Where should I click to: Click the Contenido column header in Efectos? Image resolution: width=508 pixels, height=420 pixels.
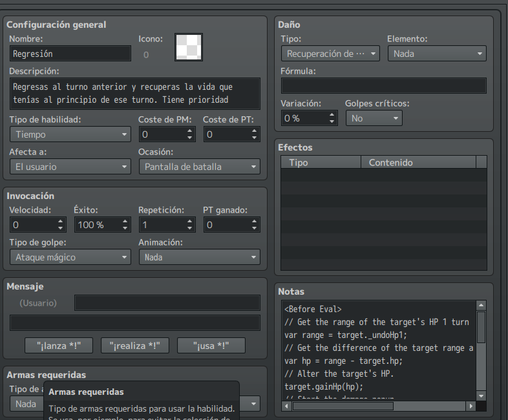click(418, 162)
